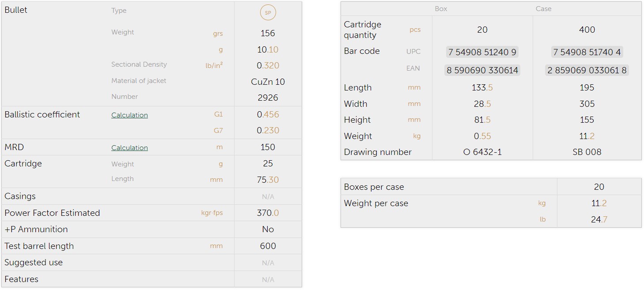Click the weight per case lb value 24.7
644x290 pixels.
click(x=599, y=220)
